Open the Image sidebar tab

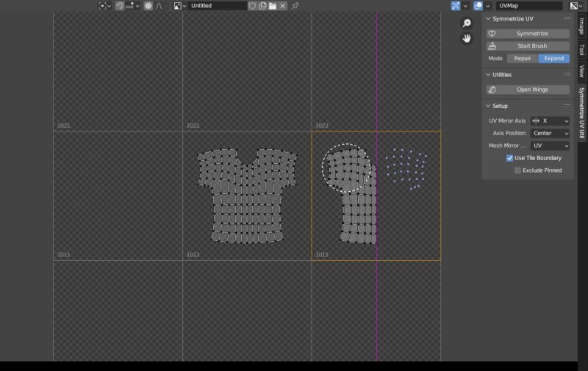tap(581, 26)
